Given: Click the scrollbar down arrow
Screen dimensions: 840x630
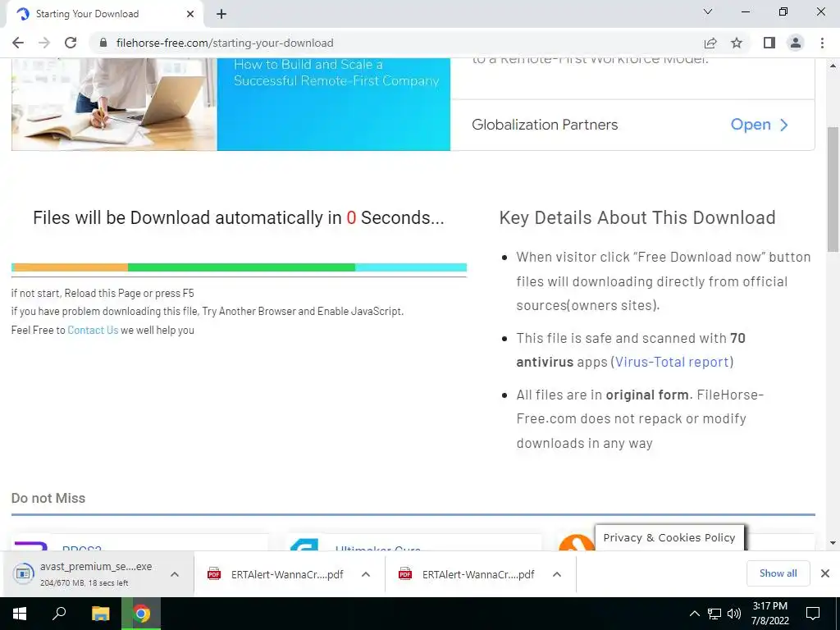Looking at the screenshot, I should (x=833, y=543).
